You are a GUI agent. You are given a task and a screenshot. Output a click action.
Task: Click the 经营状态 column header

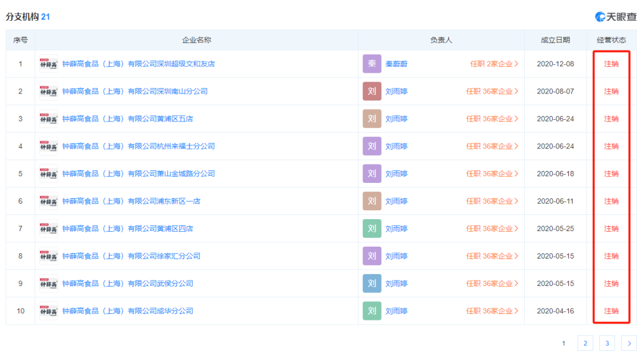(x=611, y=40)
